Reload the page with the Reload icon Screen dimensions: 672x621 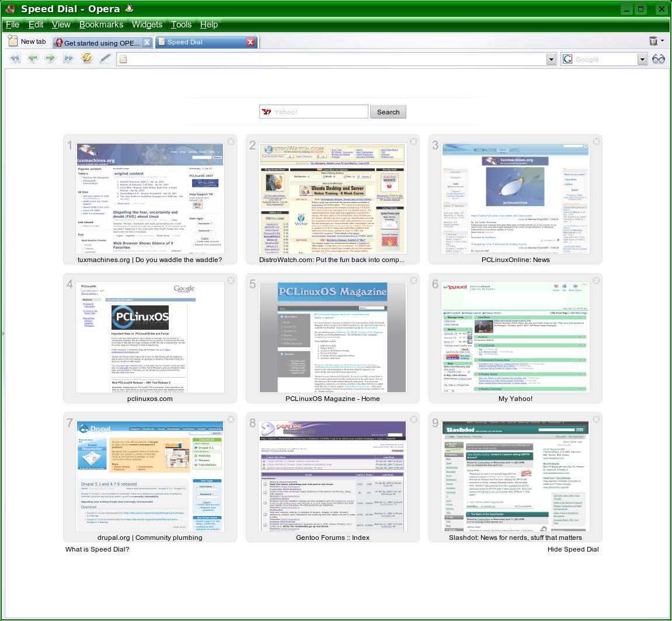(86, 58)
